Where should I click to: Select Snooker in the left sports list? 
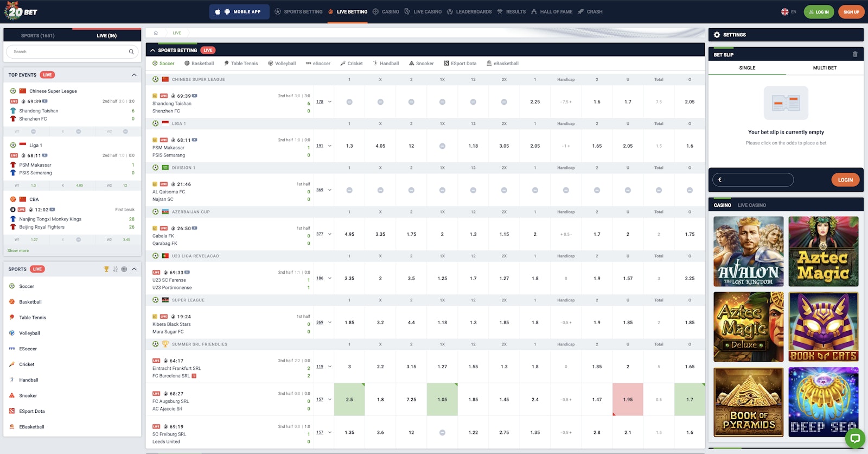click(x=28, y=396)
